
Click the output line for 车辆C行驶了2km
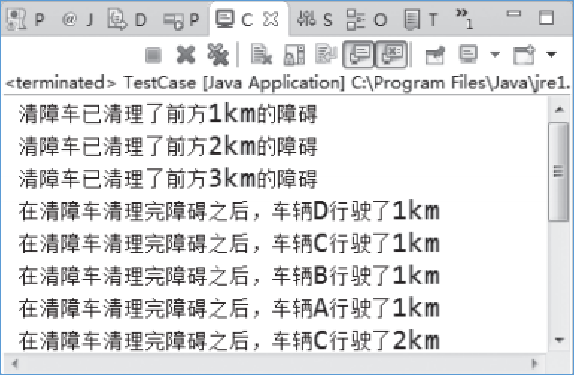229,340
